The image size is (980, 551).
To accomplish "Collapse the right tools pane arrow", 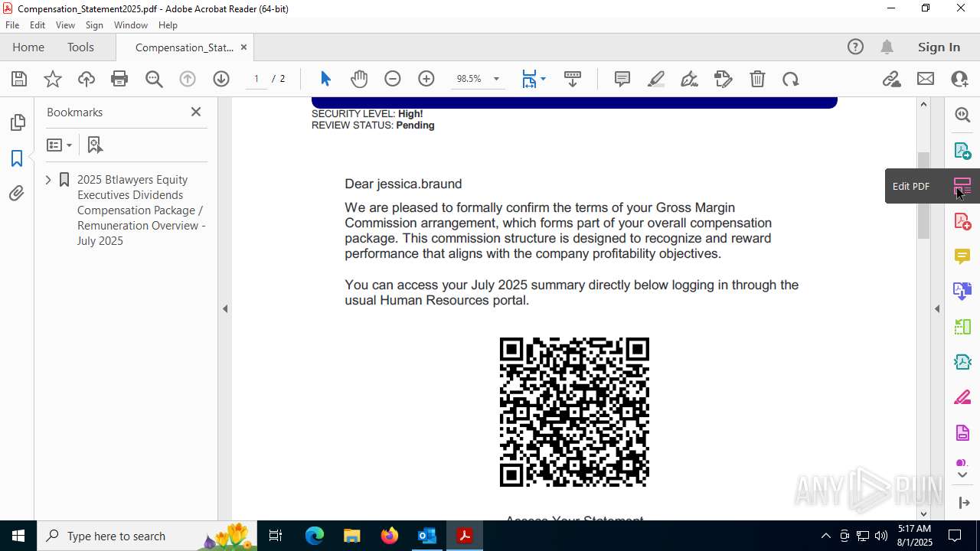I will pos(937,309).
